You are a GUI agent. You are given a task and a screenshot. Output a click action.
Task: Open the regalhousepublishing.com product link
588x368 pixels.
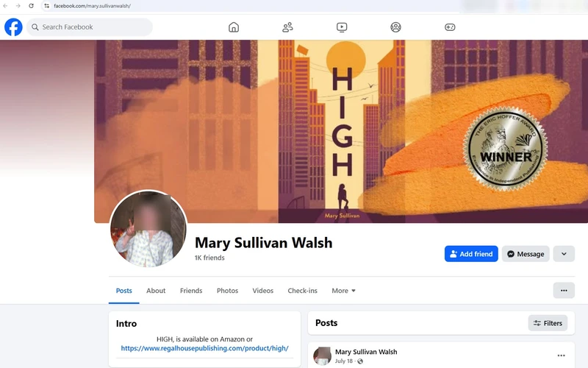pyautogui.click(x=205, y=348)
